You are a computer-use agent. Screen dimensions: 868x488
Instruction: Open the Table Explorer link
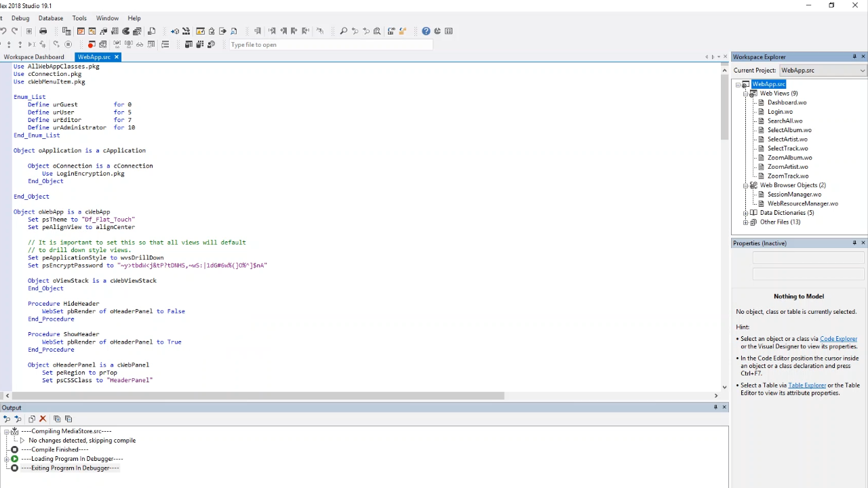806,386
